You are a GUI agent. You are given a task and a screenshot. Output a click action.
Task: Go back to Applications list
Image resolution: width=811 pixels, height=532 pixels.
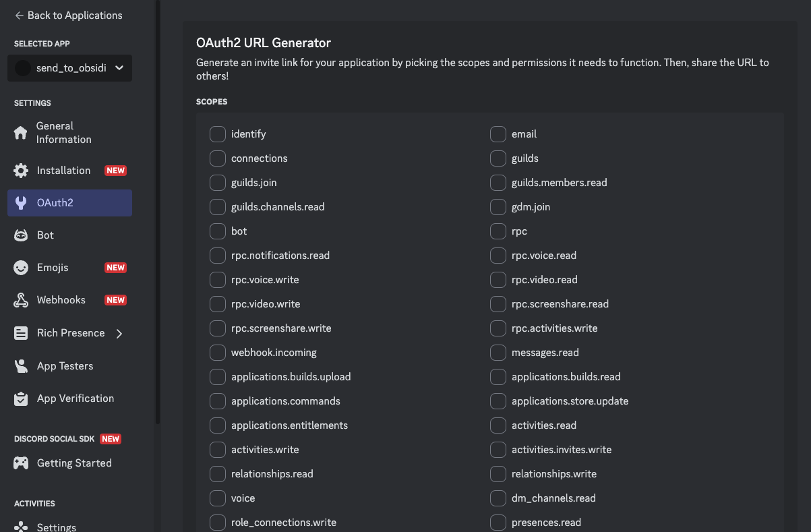click(x=68, y=15)
